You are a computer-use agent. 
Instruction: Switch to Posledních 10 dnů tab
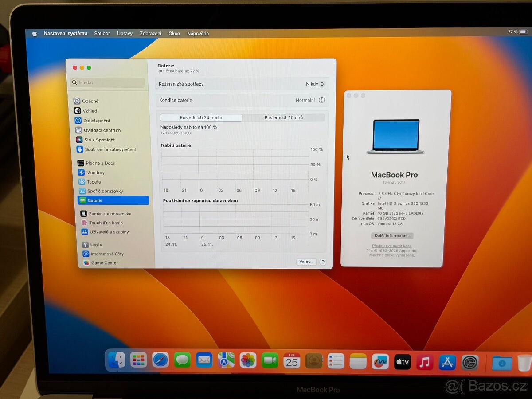[x=284, y=117]
